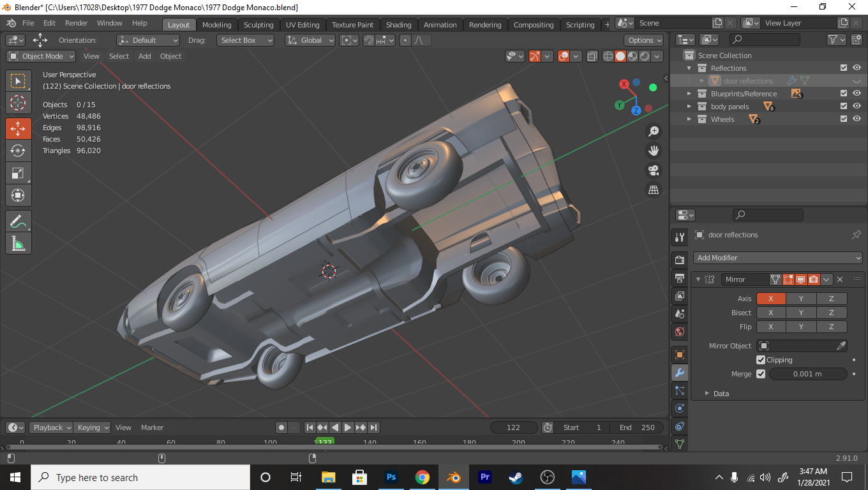Image resolution: width=868 pixels, height=490 pixels.
Task: Open the Modifier properties wrench tab
Action: [x=680, y=373]
